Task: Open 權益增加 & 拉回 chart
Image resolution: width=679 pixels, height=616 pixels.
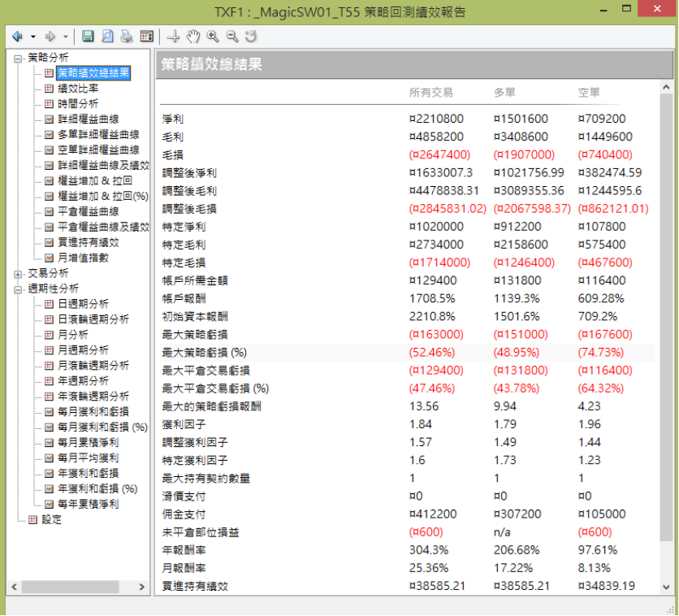Action: pos(95,180)
